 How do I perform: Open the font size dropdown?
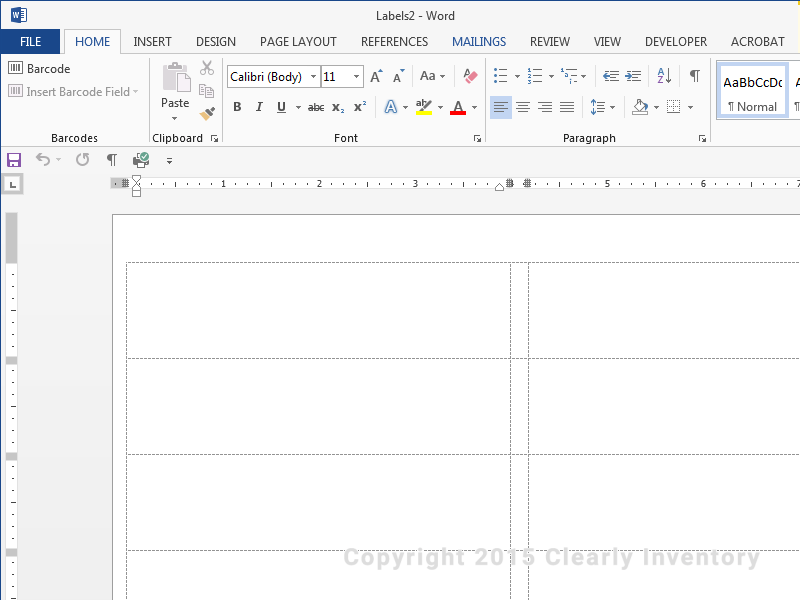point(356,77)
